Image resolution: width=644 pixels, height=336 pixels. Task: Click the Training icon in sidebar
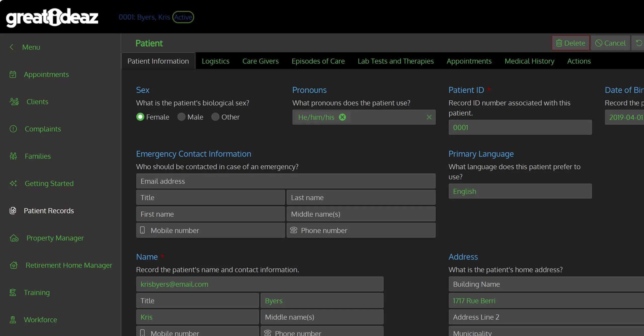click(13, 292)
